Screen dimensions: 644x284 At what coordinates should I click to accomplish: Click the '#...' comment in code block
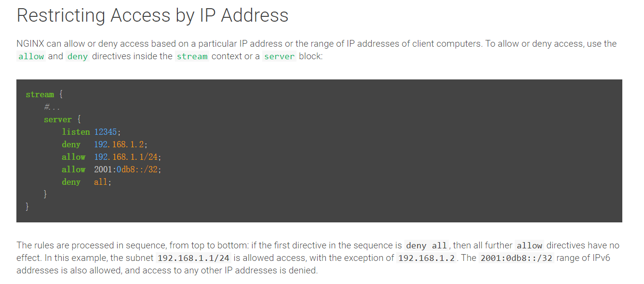point(52,107)
